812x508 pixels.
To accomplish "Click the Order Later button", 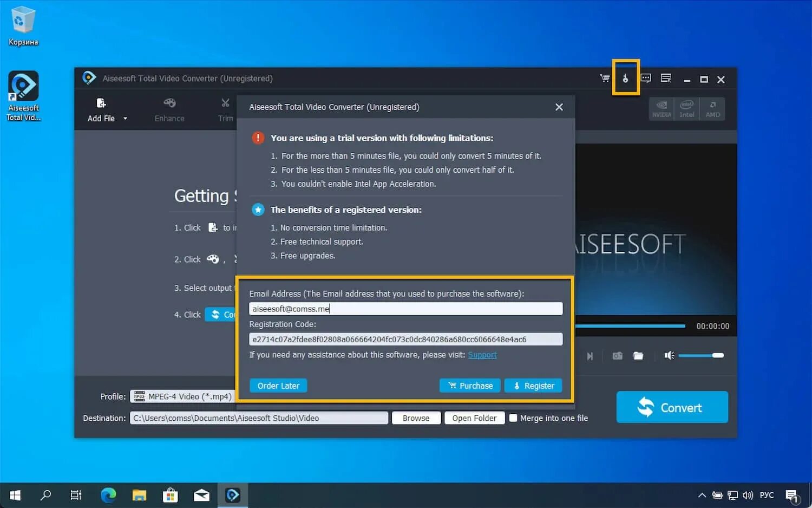I will tap(278, 386).
